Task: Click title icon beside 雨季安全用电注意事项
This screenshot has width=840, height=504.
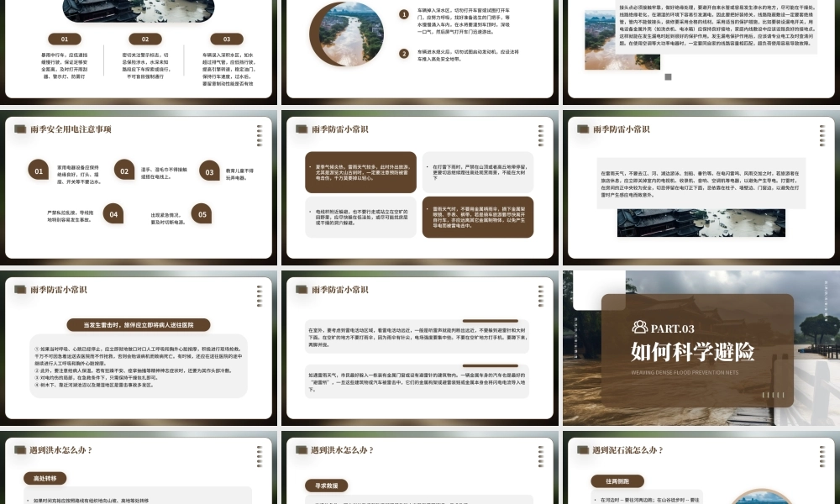Action: (x=20, y=129)
